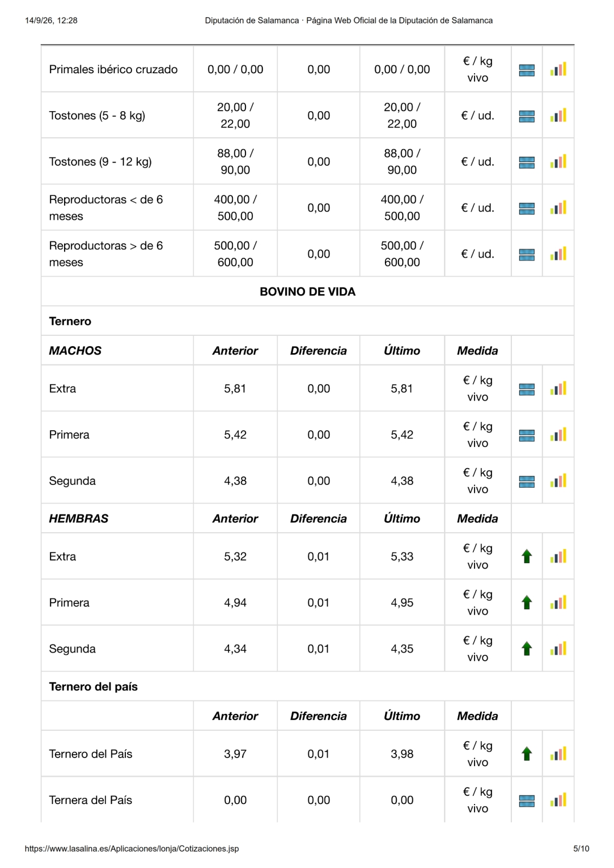Click green arrow in Hembras Primera row
This screenshot has width=614, height=868.
(x=527, y=602)
